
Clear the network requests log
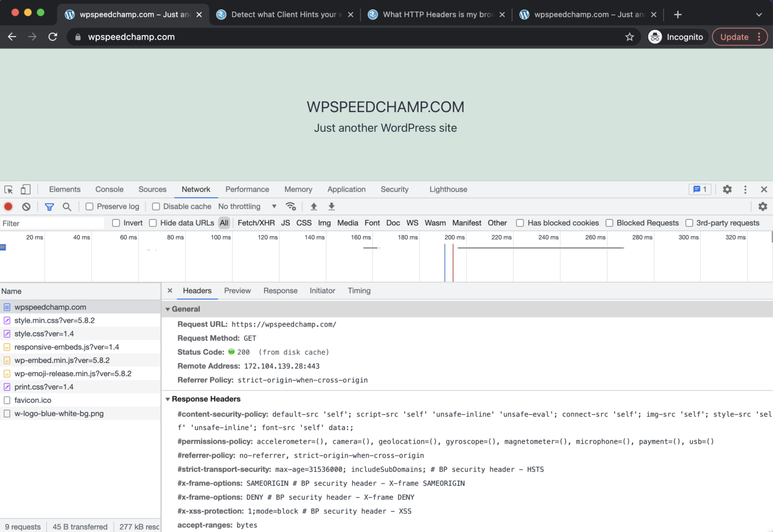pyautogui.click(x=26, y=206)
